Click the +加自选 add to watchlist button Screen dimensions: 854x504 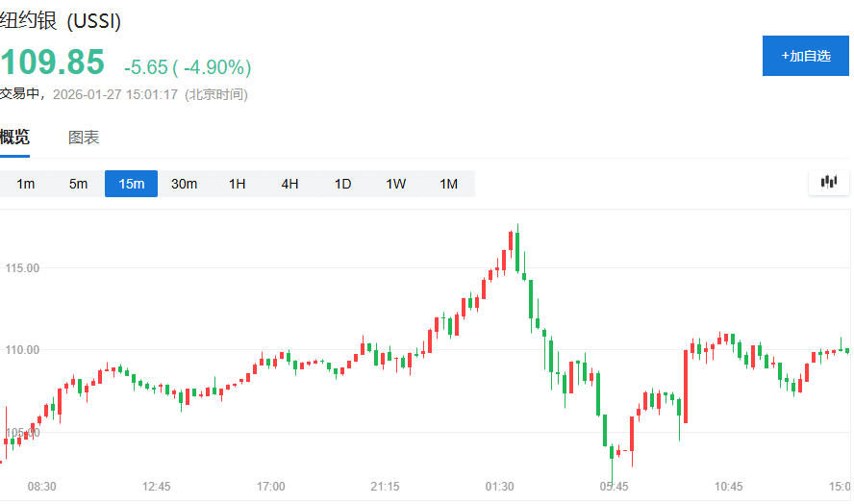pos(806,56)
